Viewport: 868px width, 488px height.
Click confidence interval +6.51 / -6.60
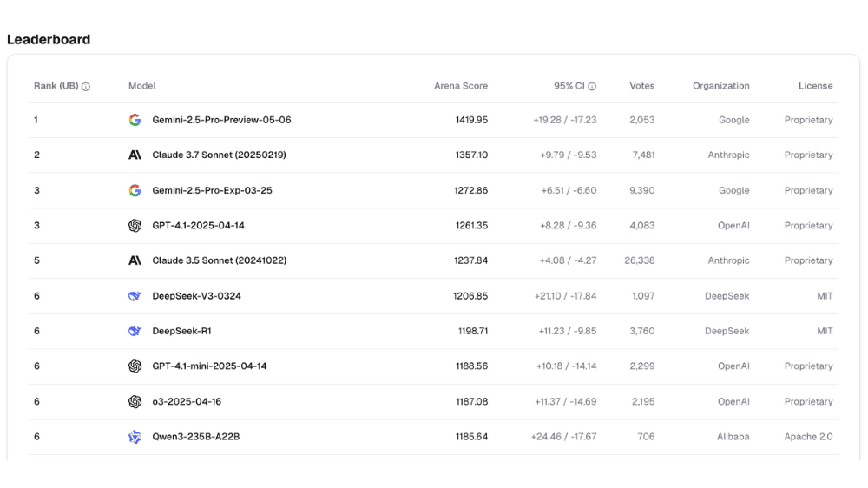569,190
